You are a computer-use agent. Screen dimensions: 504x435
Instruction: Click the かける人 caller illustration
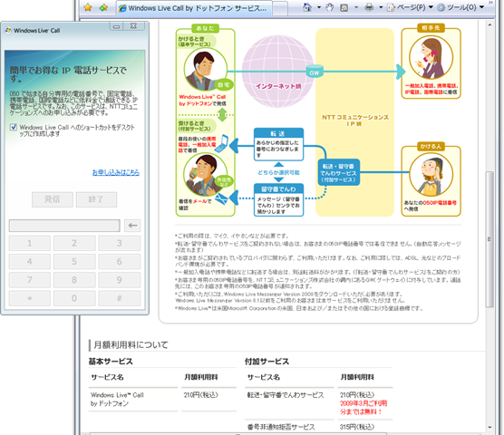coord(431,175)
